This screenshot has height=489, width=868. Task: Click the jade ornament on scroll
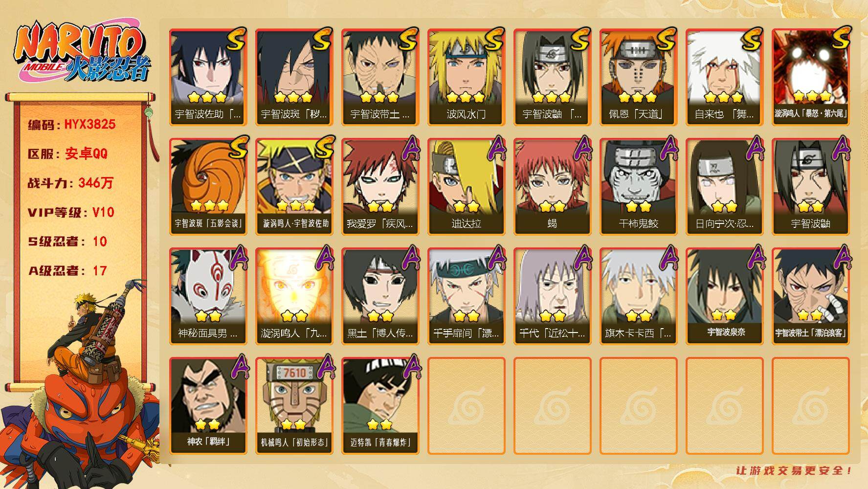pyautogui.click(x=148, y=113)
